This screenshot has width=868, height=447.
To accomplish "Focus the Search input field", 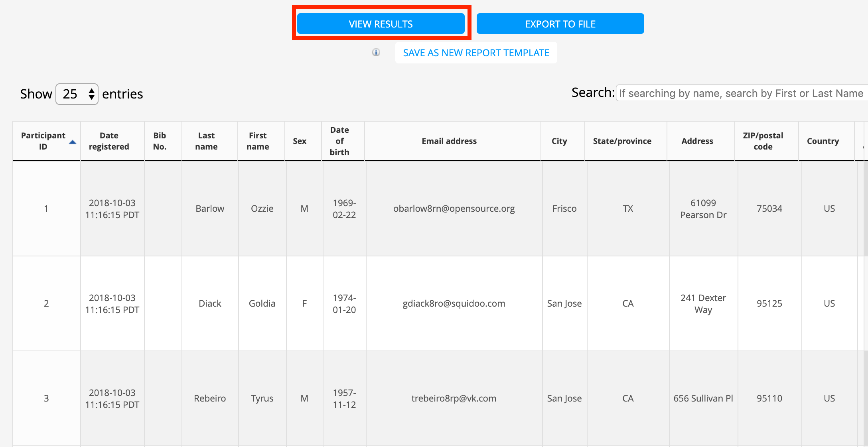I will tap(740, 93).
